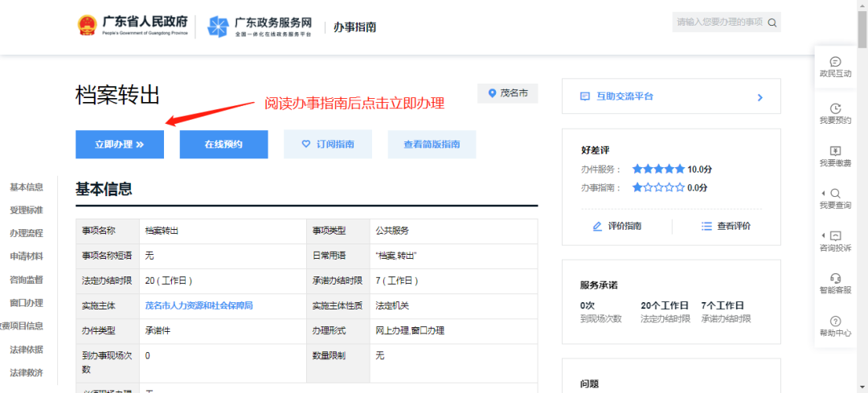Click 咨询投诉 sidebar icon

(x=835, y=236)
